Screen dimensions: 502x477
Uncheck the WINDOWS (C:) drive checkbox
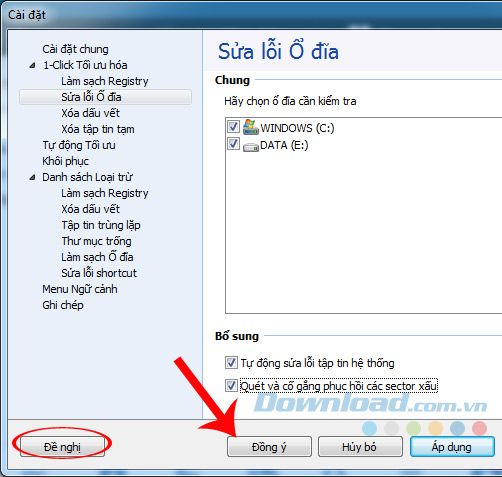click(x=233, y=127)
